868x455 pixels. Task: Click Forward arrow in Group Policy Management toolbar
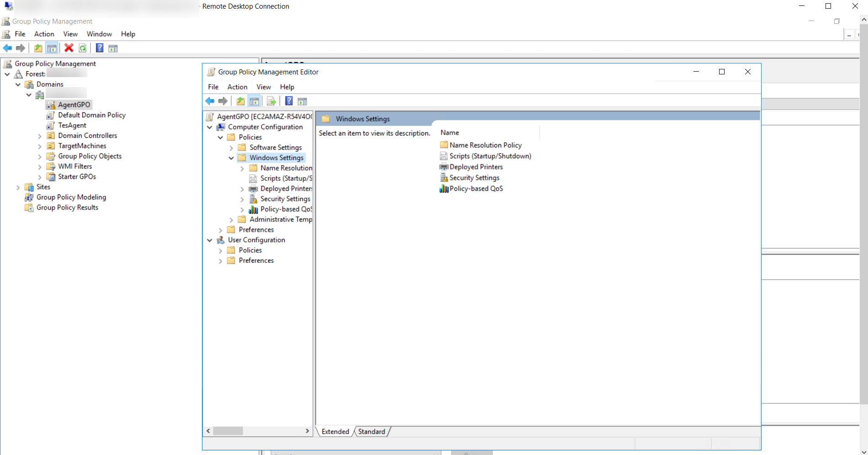click(21, 48)
